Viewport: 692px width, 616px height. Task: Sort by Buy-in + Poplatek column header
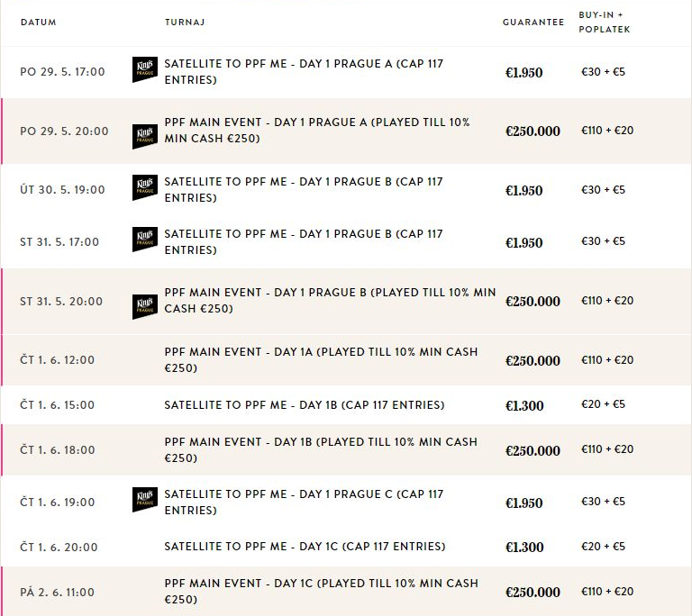pyautogui.click(x=605, y=22)
